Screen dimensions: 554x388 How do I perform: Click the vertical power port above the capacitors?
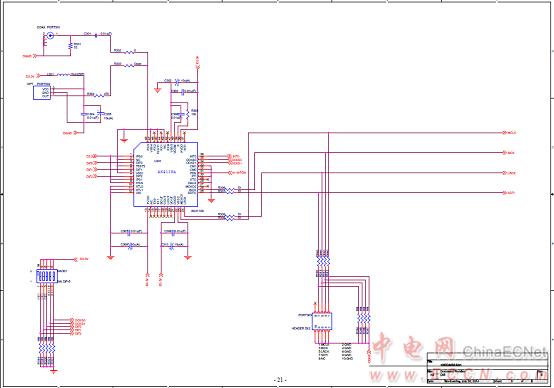point(198,61)
